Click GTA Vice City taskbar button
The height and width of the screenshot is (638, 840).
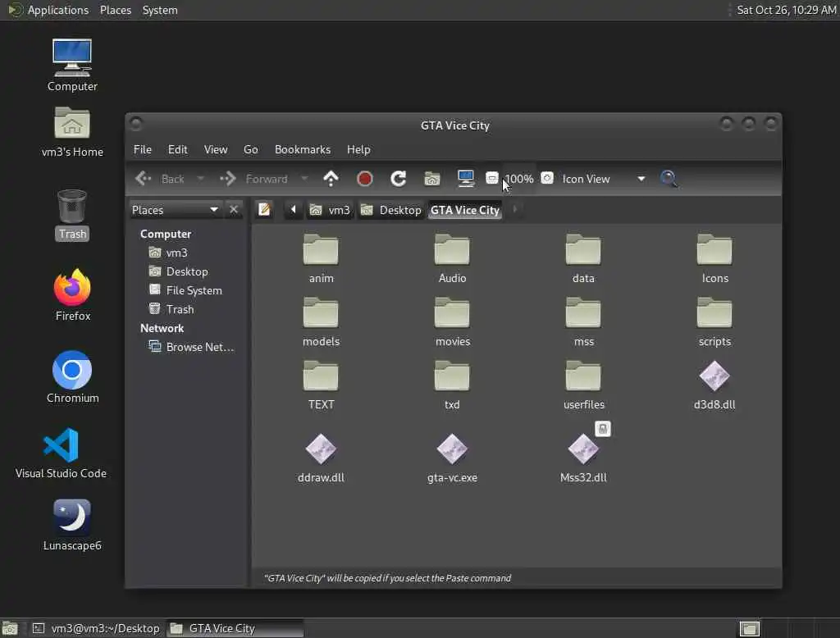coord(235,628)
